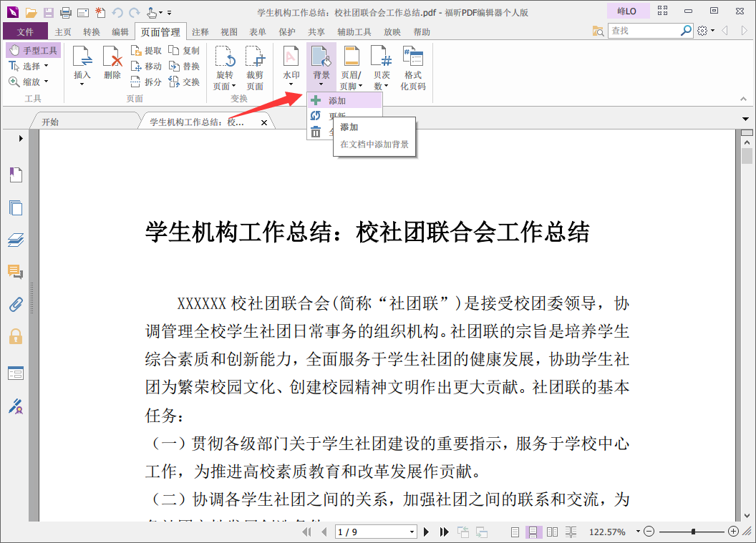The image size is (756, 543).
Task: Select the Hand tool (手型工具)
Action: [x=33, y=50]
